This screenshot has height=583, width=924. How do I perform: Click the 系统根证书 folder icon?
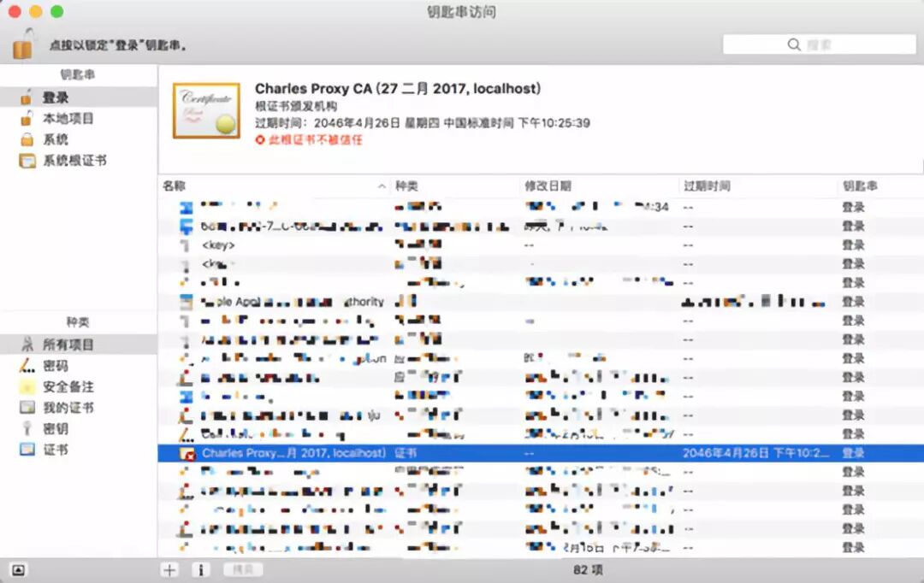[x=27, y=161]
